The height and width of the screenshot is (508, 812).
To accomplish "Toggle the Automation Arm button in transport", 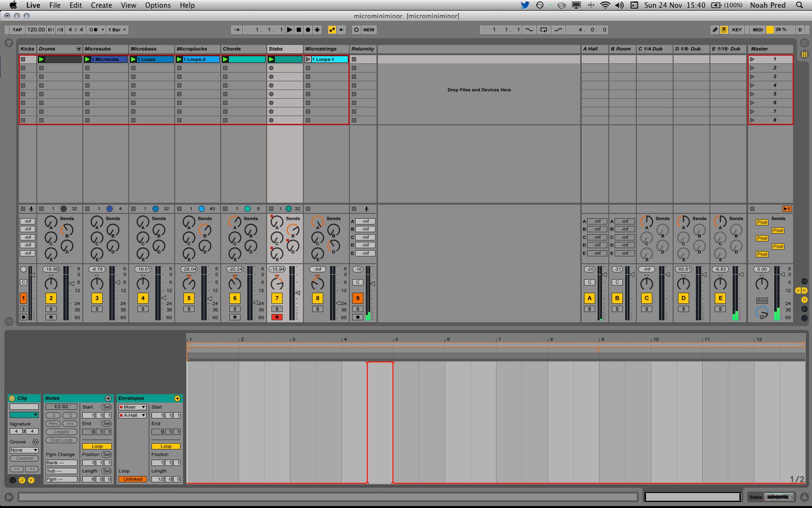I will [332, 30].
